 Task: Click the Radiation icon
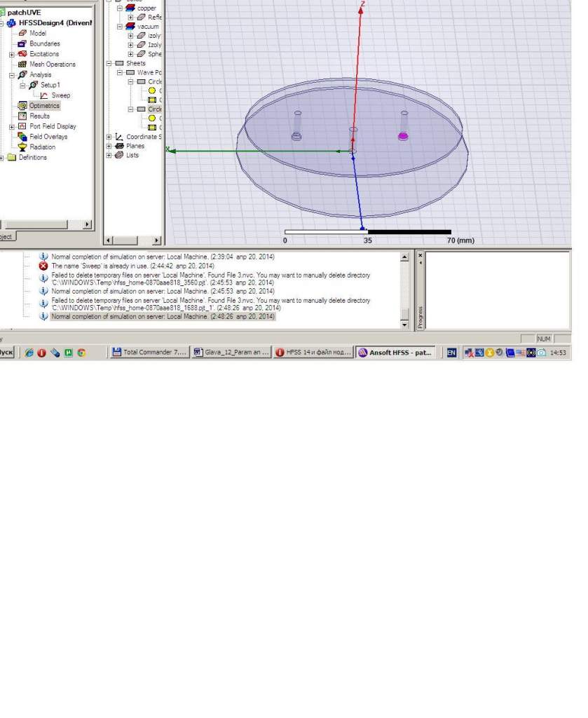(22, 147)
